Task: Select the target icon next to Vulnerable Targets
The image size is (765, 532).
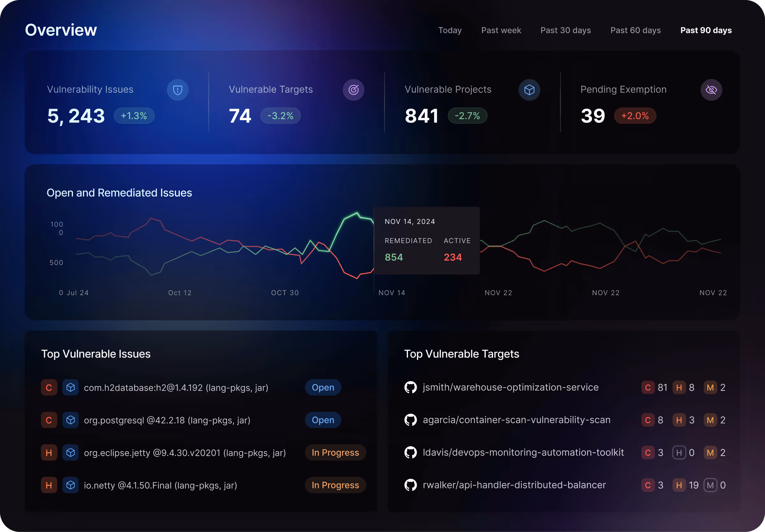Action: (353, 90)
